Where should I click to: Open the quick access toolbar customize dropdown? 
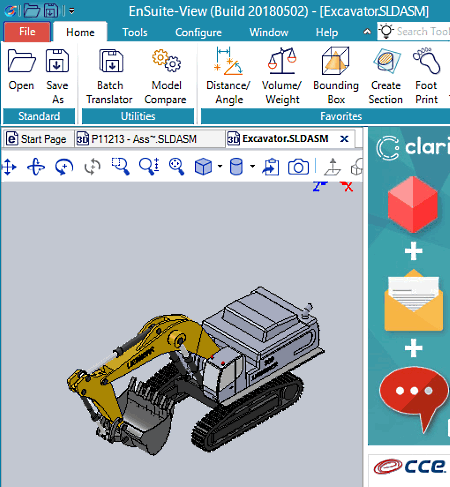pos(72,11)
